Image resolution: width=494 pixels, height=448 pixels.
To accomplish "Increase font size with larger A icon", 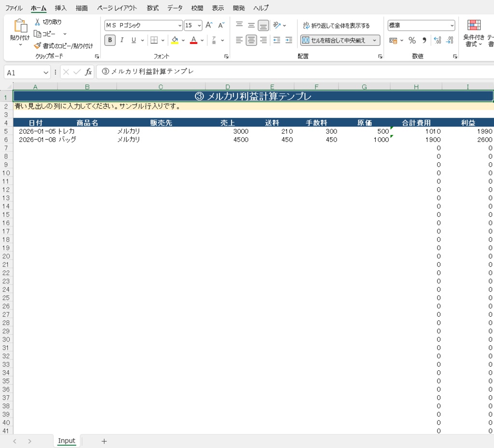I will tap(209, 25).
